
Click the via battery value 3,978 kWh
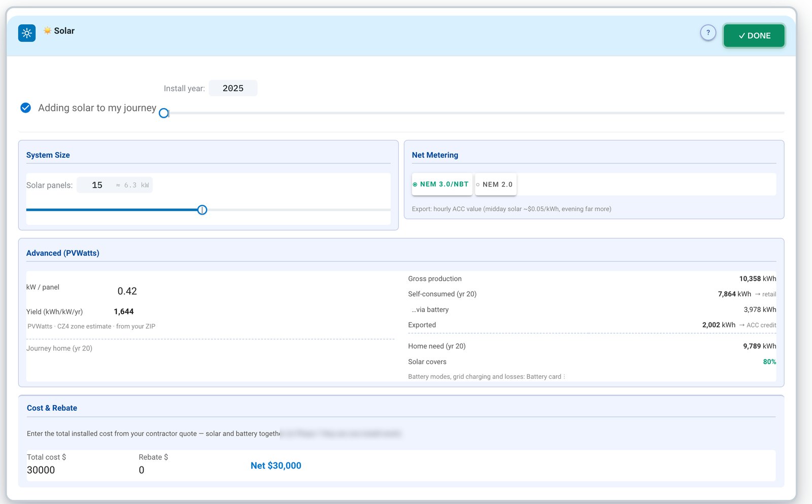(760, 309)
